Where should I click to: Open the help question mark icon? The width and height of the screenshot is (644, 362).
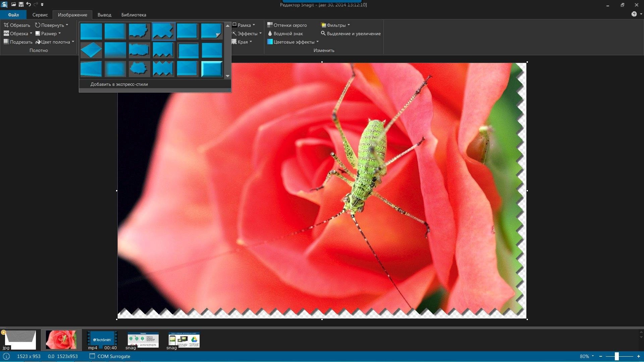tap(634, 14)
